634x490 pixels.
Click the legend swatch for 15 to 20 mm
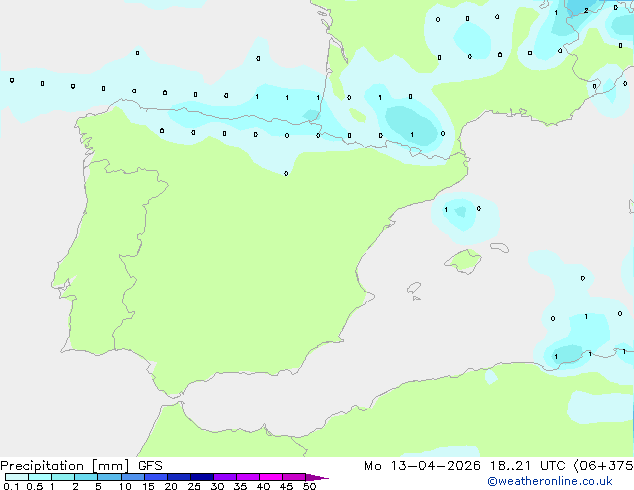point(156,477)
